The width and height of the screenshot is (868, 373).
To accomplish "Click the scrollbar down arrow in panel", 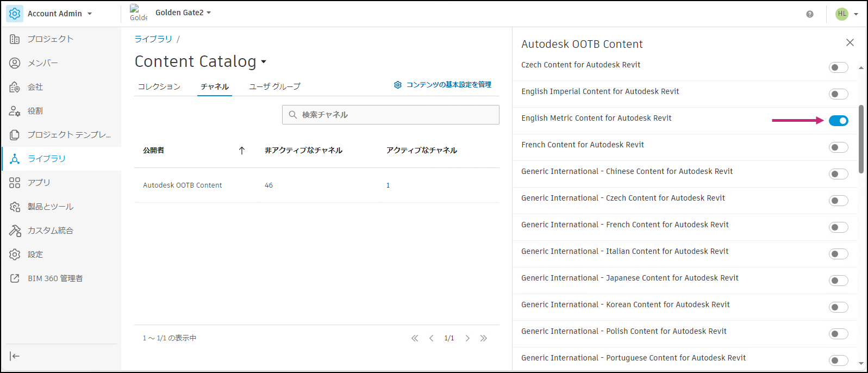I will point(861,363).
